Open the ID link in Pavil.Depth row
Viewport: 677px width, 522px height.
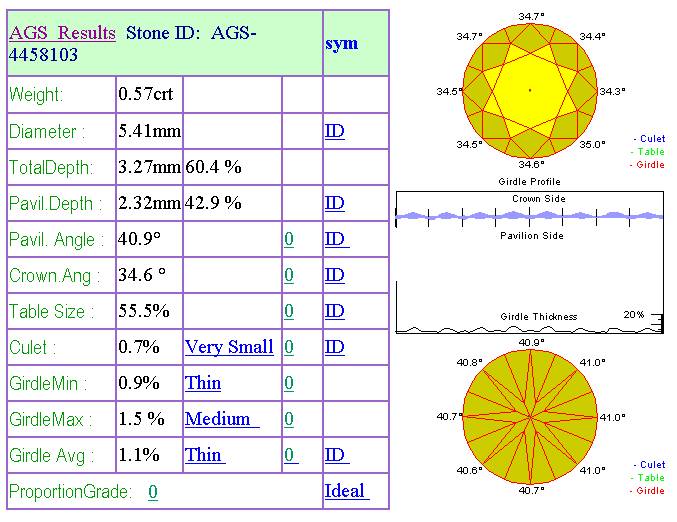pos(335,203)
